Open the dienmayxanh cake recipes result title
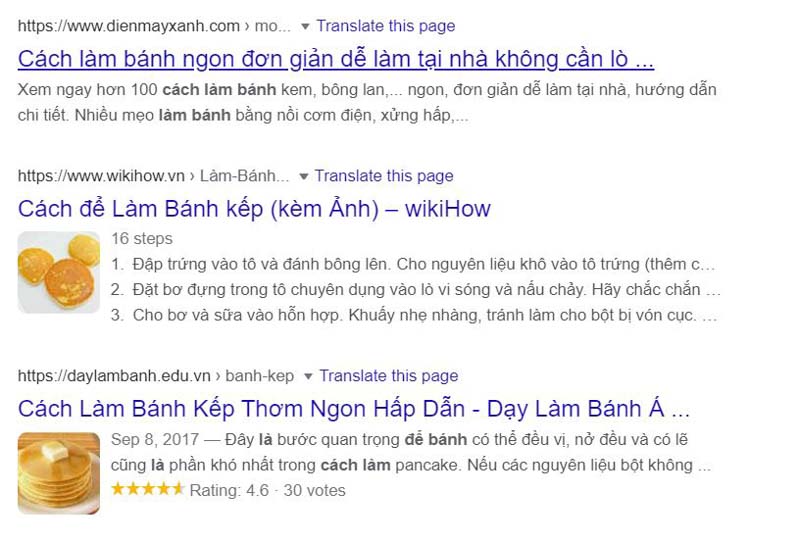This screenshot has width=800, height=544. (336, 58)
